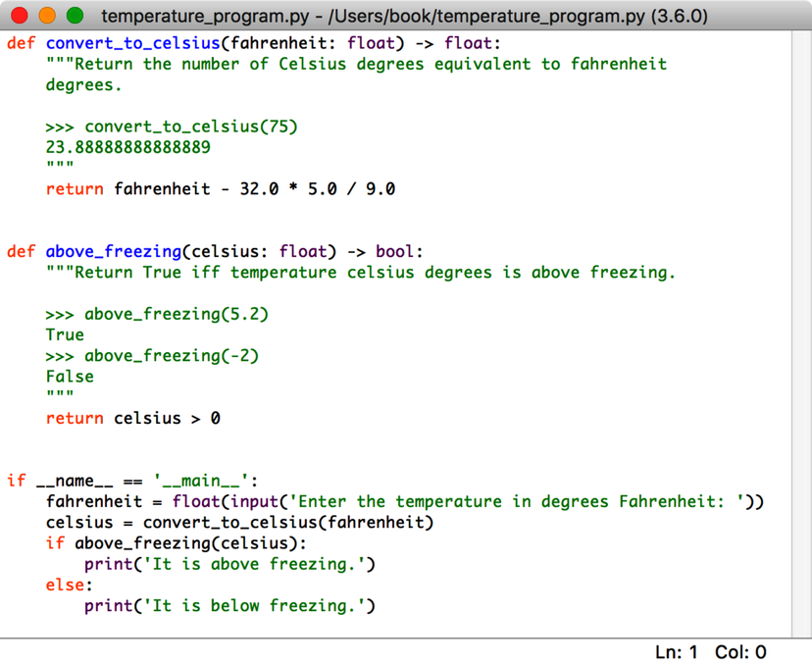The width and height of the screenshot is (812, 664).
Task: Click the temperature_program.py window title
Action: point(403,17)
